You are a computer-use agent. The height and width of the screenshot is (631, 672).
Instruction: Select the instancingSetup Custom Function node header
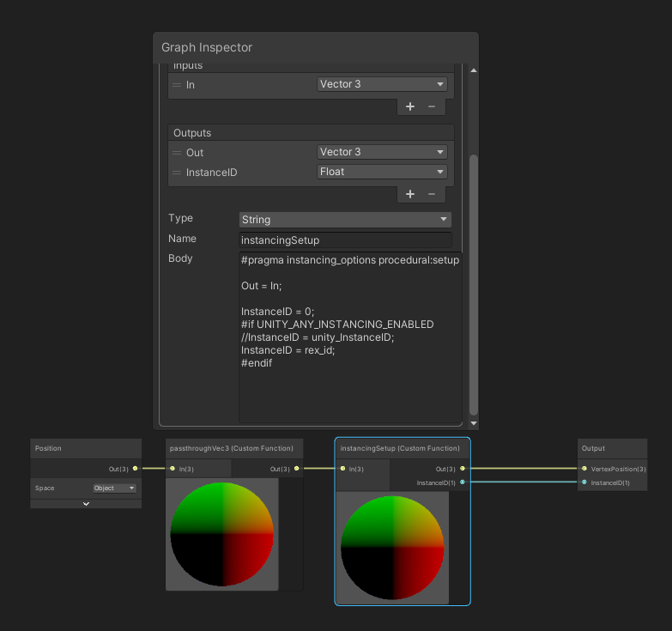pyautogui.click(x=403, y=448)
